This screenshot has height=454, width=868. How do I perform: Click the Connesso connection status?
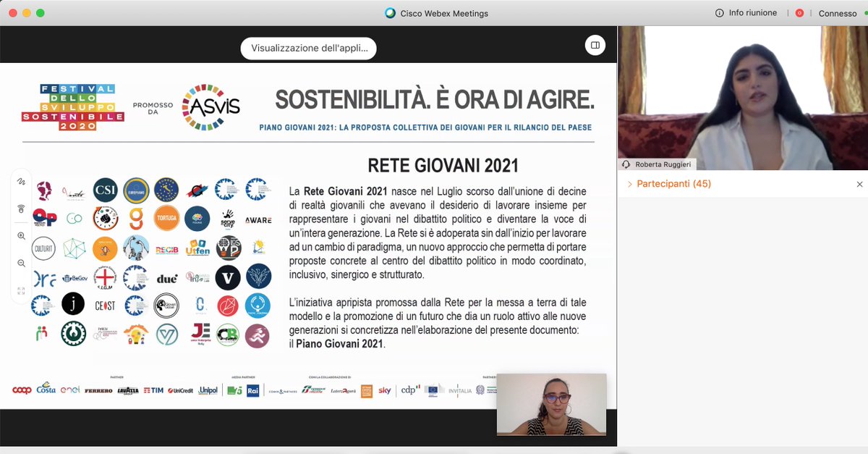point(838,13)
